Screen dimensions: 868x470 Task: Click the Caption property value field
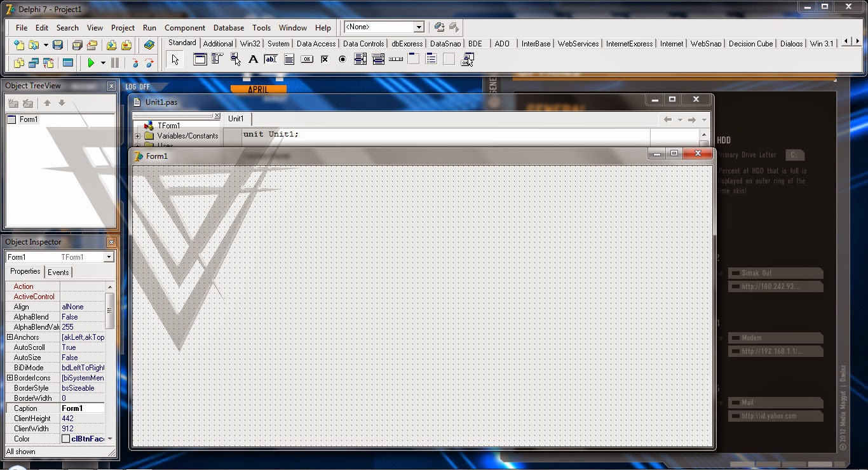pos(83,408)
